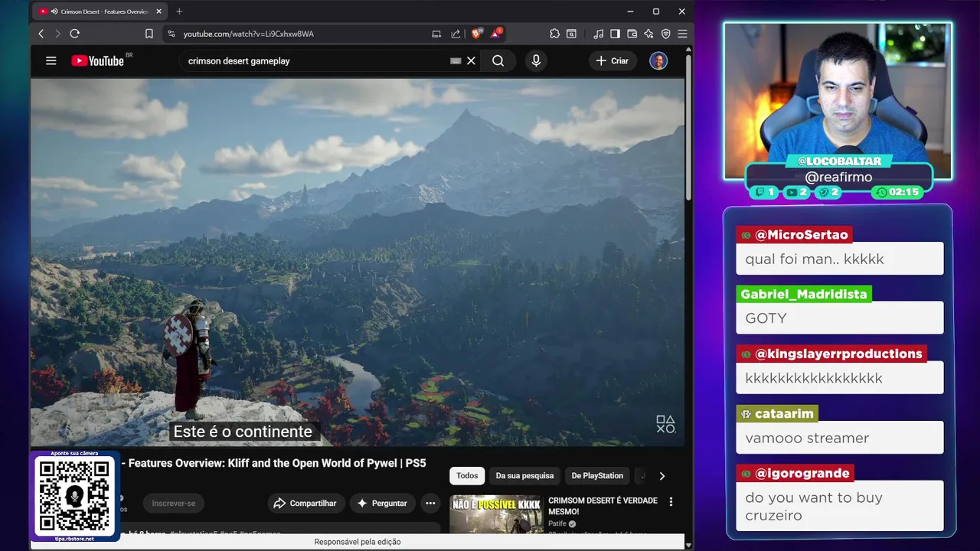The width and height of the screenshot is (980, 551).
Task: Select the Da sua pesquisa chip
Action: click(524, 475)
